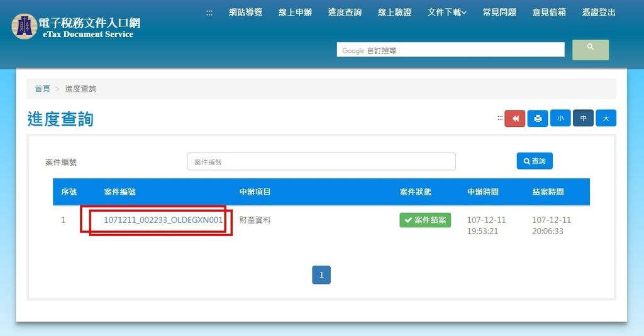Click the 案件編號 column header
The height and width of the screenshot is (336, 644).
click(119, 192)
